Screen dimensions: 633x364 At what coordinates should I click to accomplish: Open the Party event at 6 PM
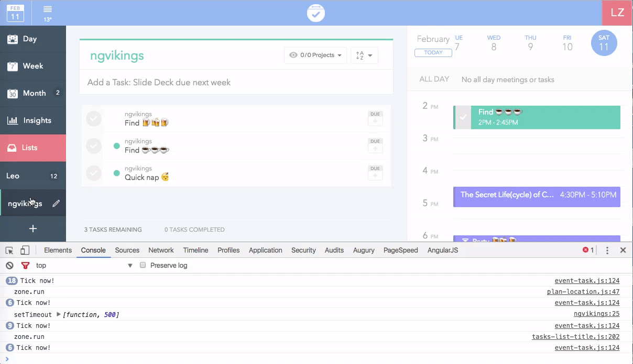point(537,239)
